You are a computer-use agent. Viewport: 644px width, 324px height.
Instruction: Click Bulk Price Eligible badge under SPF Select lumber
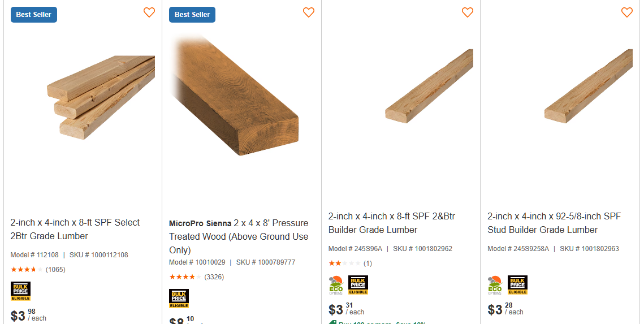tap(20, 291)
